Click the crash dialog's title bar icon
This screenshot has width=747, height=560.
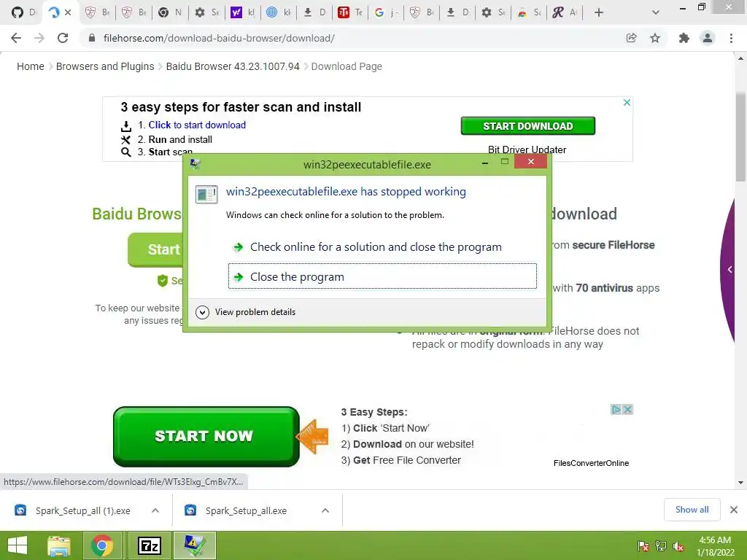pos(195,164)
